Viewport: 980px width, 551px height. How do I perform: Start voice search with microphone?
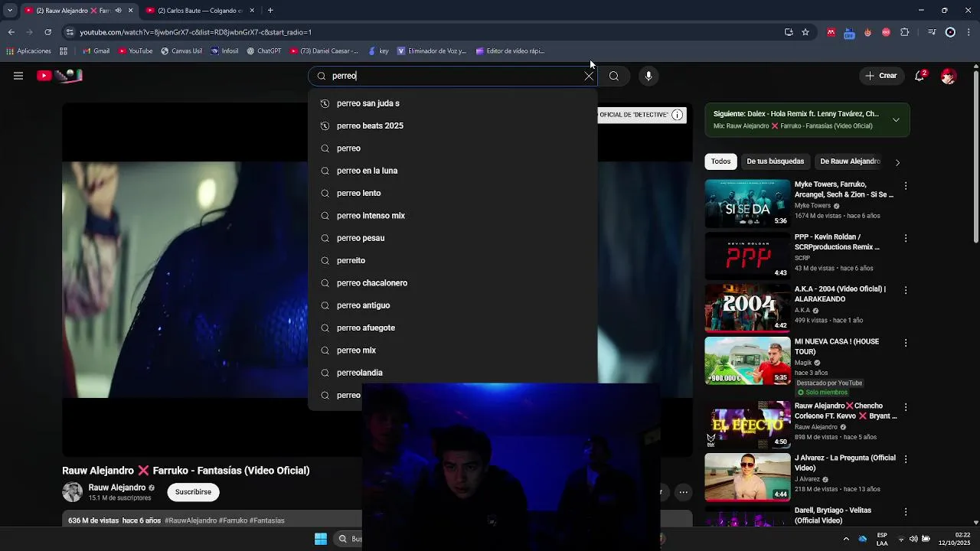click(648, 76)
